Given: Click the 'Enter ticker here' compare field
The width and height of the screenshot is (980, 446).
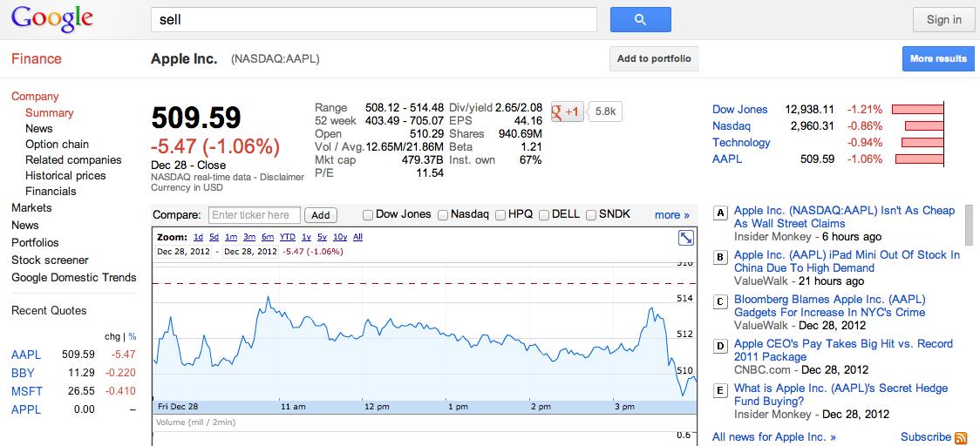Looking at the screenshot, I should [255, 215].
